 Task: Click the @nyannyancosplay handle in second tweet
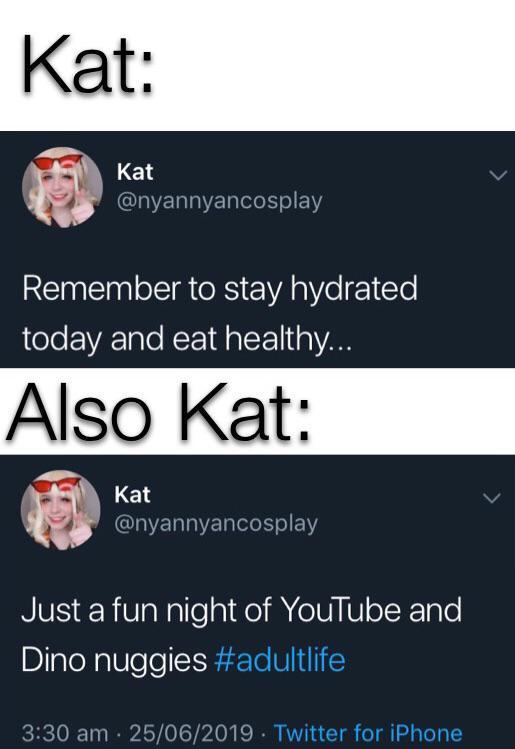click(x=216, y=524)
